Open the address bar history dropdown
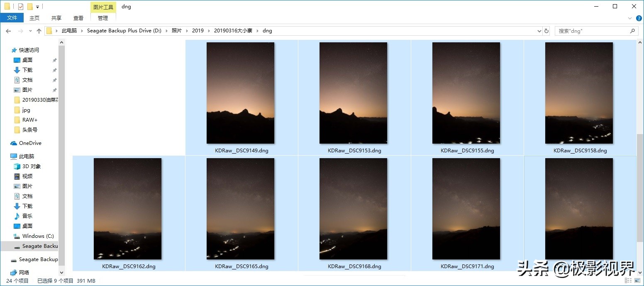Viewport: 644px width, 286px height. pos(539,31)
